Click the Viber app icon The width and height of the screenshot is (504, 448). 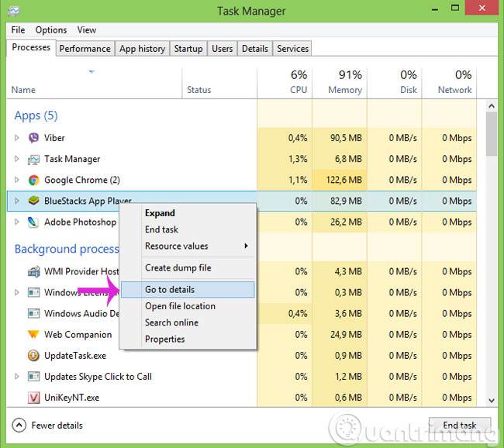tap(33, 138)
